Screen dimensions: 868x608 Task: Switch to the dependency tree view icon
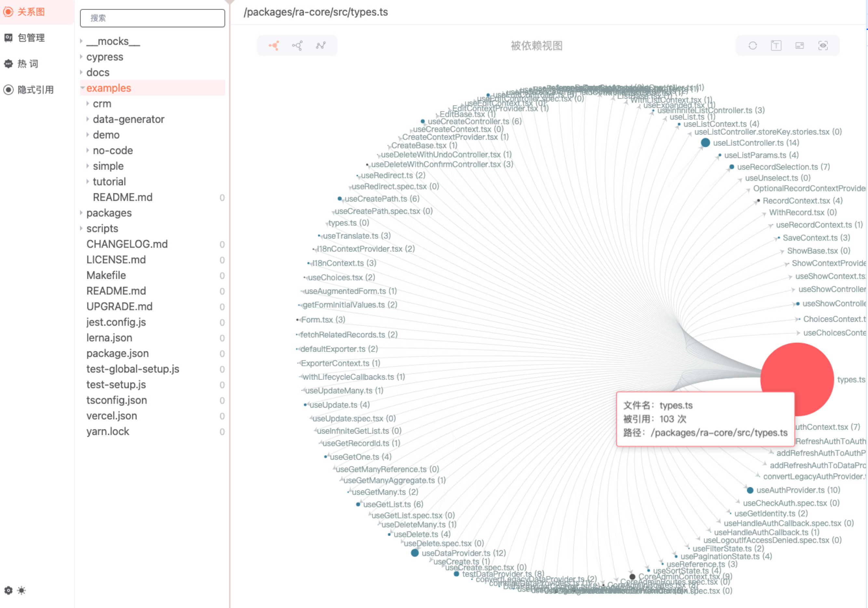(x=297, y=46)
